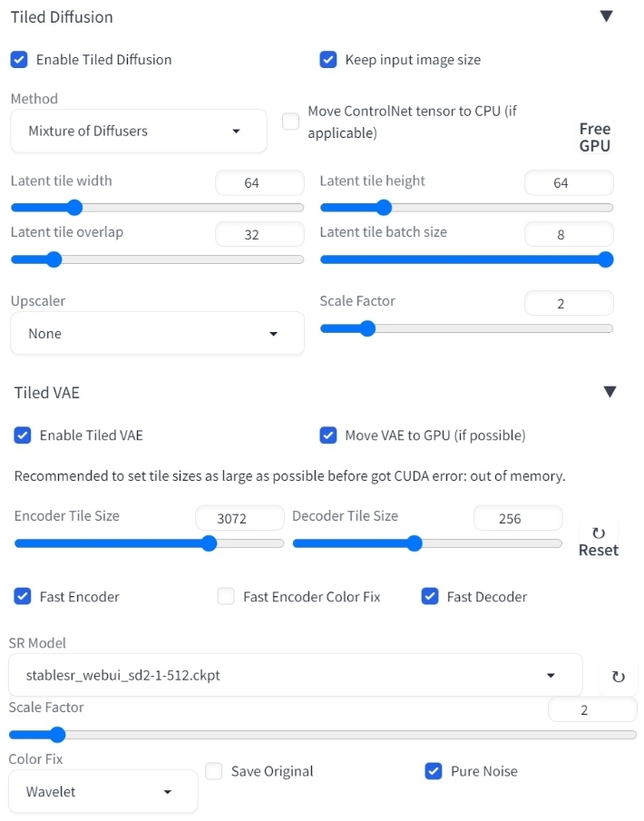Open the Method dropdown

(x=139, y=131)
